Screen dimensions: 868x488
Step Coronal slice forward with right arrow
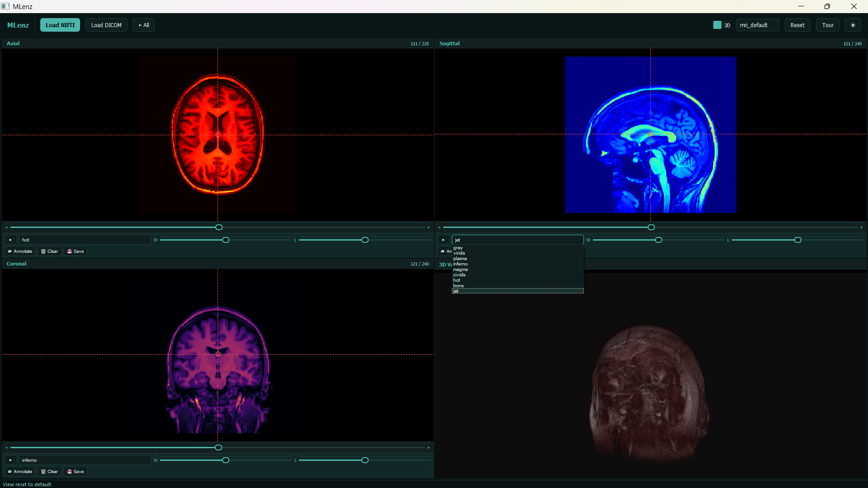point(429,448)
